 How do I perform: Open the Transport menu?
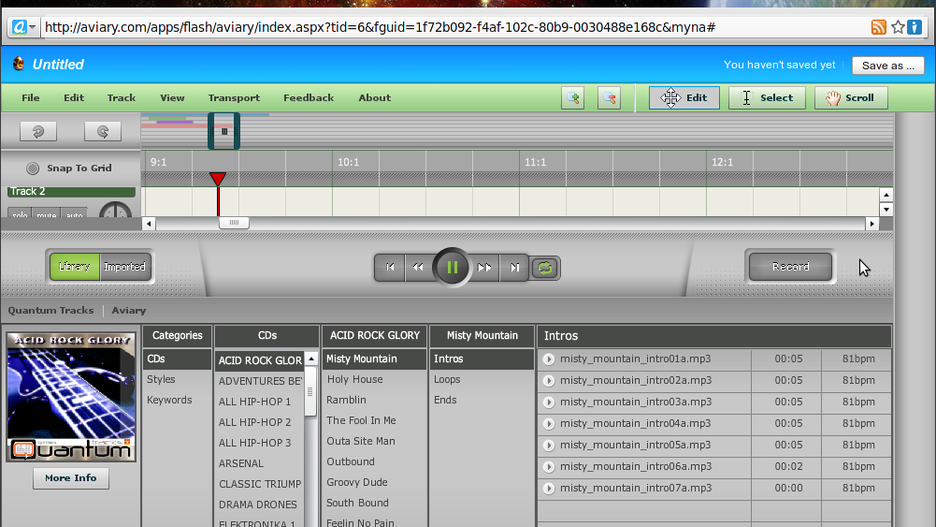(234, 98)
